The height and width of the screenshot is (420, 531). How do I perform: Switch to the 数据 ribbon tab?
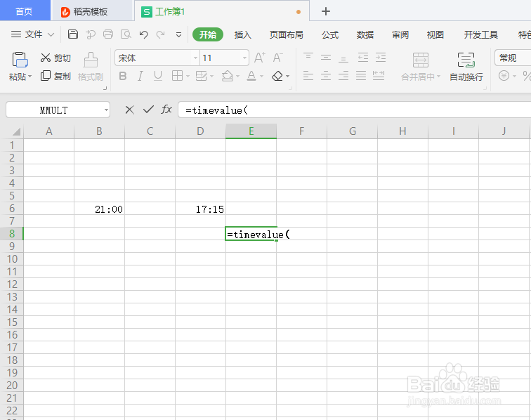[x=365, y=34]
